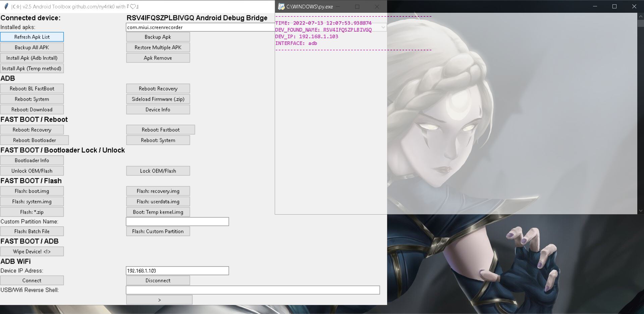Screen dimensions: 644x314
Task: Click the ADB WiFi Connect button
Action: tap(32, 280)
